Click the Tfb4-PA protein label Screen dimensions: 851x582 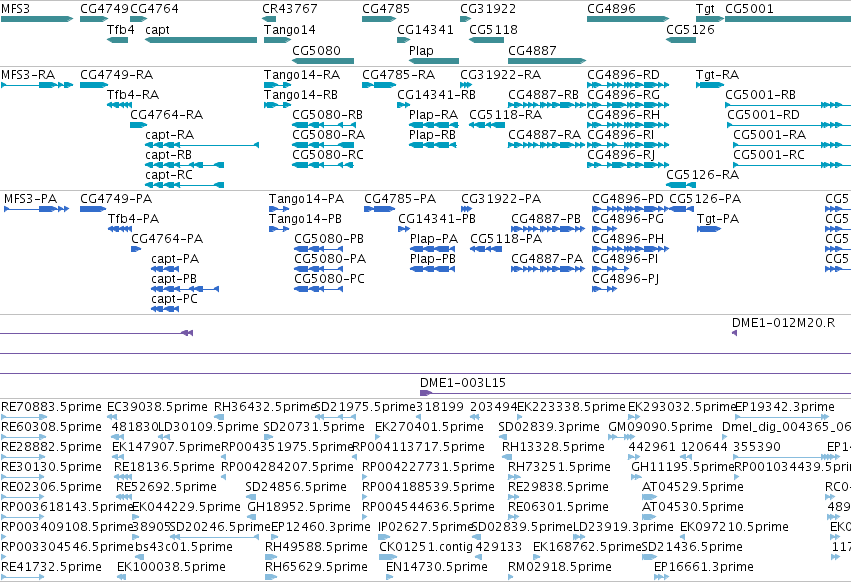click(133, 219)
